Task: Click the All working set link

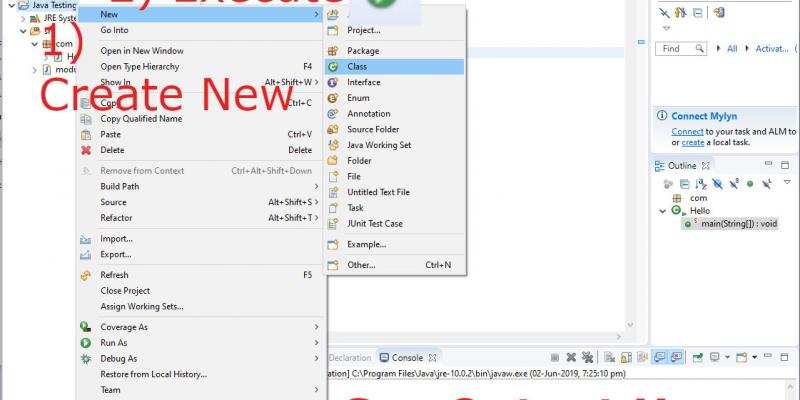Action: click(732, 48)
